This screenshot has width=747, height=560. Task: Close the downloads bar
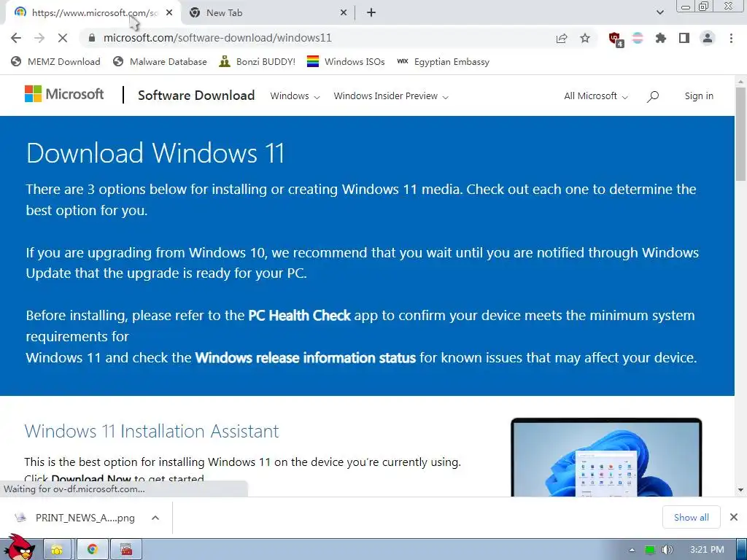coord(734,517)
